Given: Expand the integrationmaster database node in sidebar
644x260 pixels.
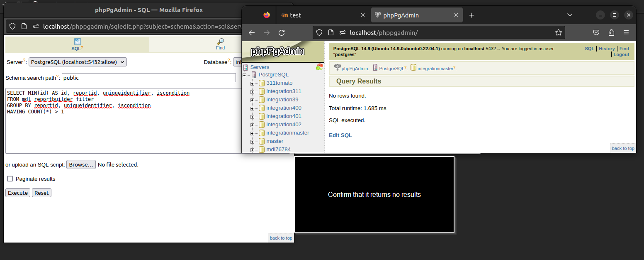Looking at the screenshot, I should 253,133.
